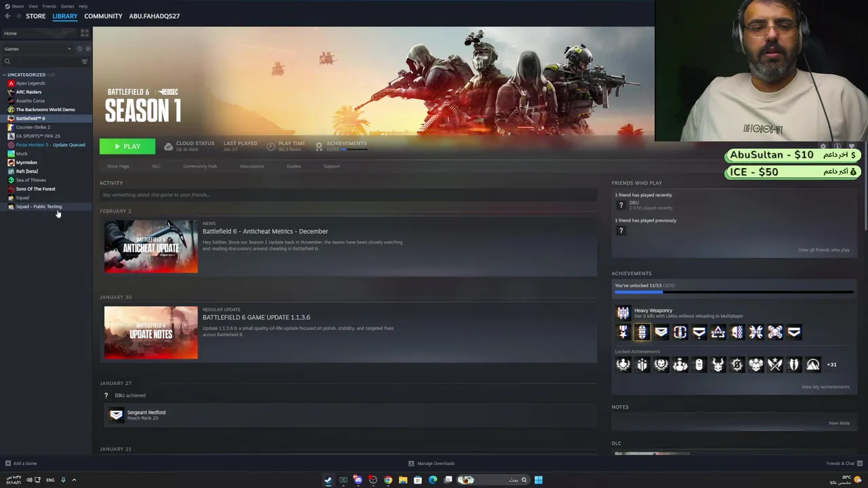Open File Explorer from the taskbar

tap(403, 480)
